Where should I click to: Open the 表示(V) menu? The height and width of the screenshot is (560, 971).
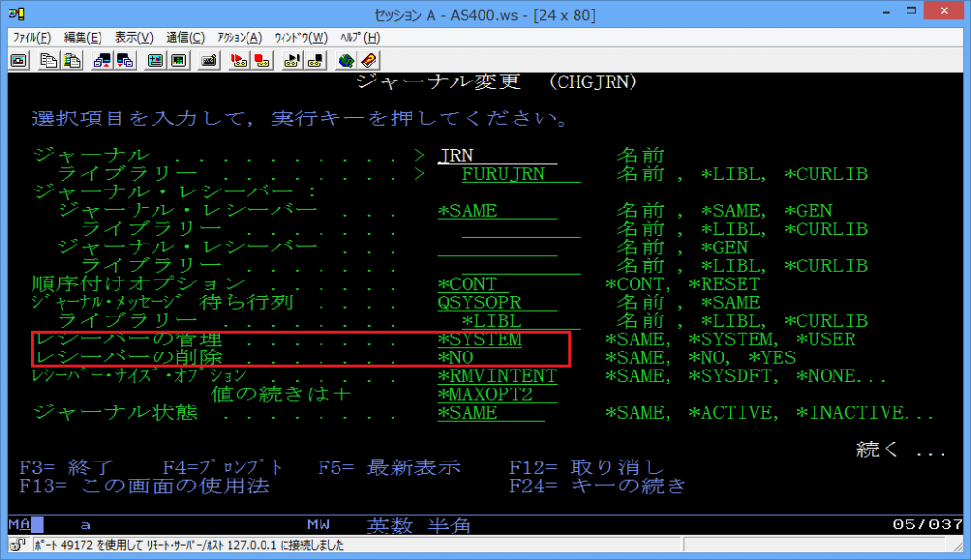pyautogui.click(x=134, y=38)
